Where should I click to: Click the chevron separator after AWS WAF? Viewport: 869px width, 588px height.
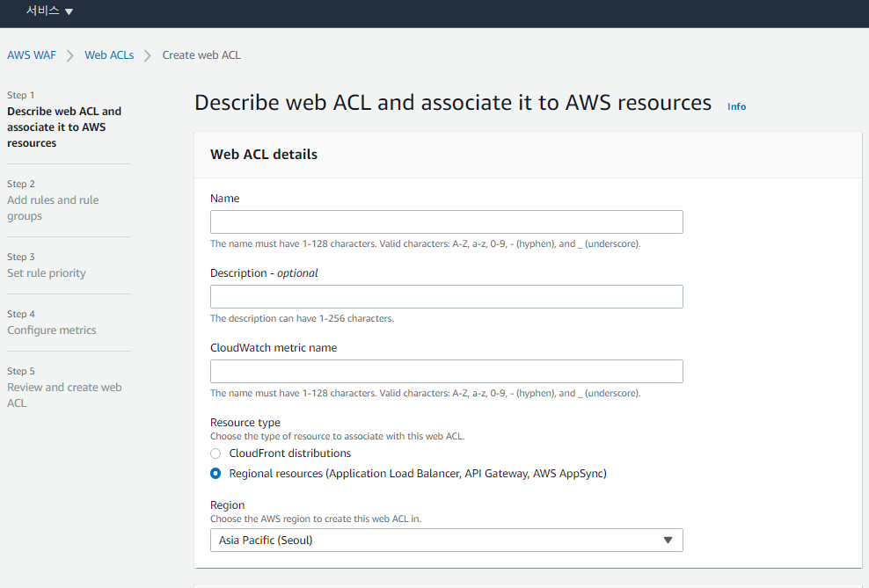69,56
